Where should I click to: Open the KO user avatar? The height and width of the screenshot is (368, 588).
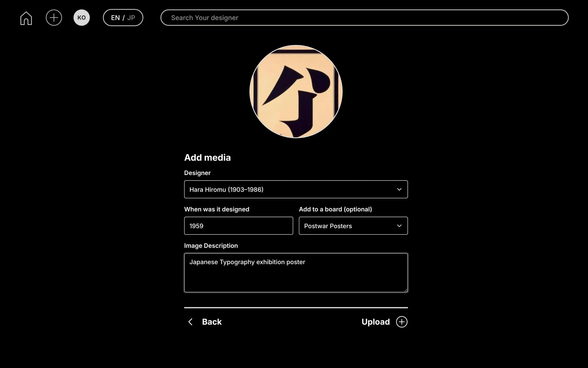(x=82, y=18)
